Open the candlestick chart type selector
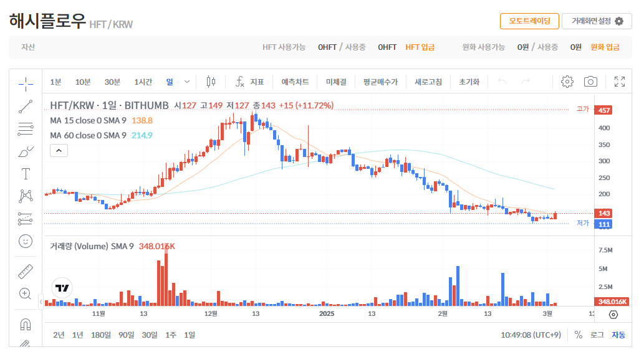 (211, 82)
